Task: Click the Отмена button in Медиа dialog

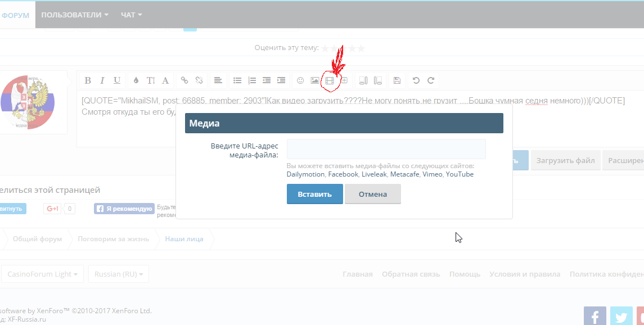Action: (x=372, y=194)
